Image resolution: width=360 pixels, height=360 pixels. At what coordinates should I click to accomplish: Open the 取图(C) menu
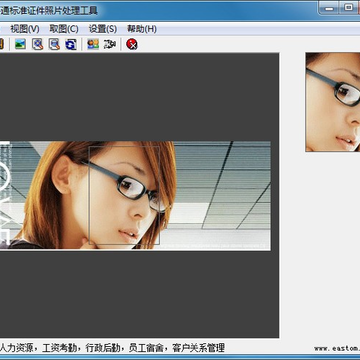click(x=64, y=29)
